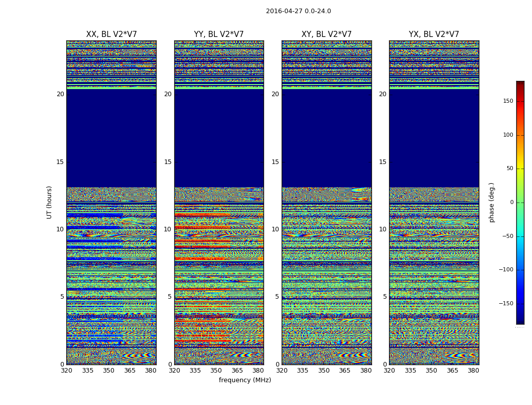Click the 350 tick label of YY plot

(216, 371)
